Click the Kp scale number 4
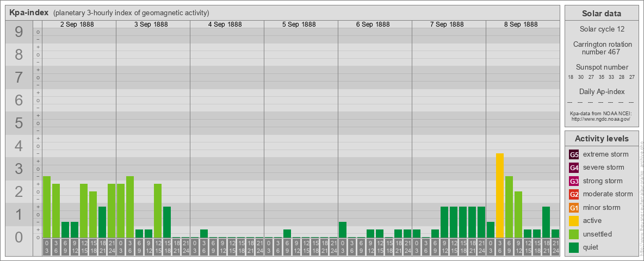The width and height of the screenshot is (644, 261). 18,146
